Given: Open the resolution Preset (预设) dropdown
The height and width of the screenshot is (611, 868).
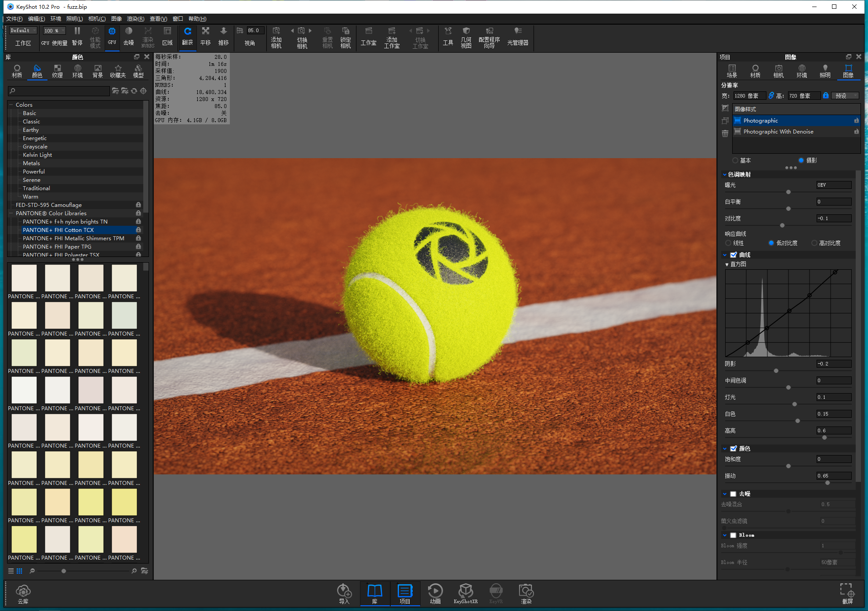Looking at the screenshot, I should (845, 96).
